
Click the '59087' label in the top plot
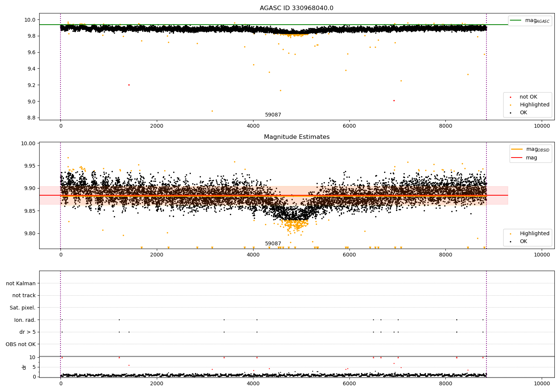click(x=273, y=115)
